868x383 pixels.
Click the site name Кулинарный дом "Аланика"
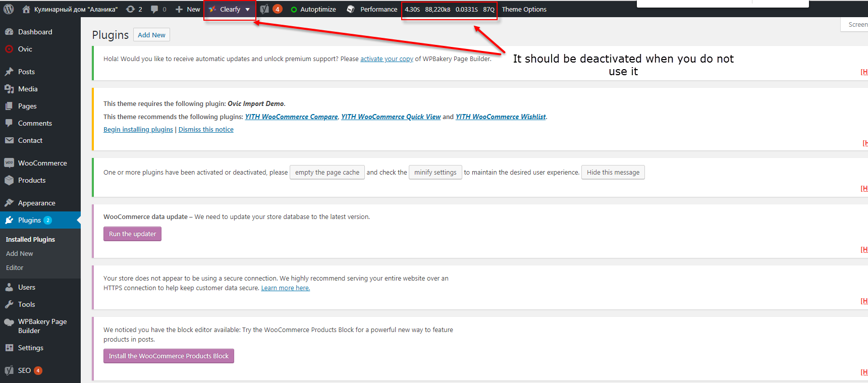[76, 9]
